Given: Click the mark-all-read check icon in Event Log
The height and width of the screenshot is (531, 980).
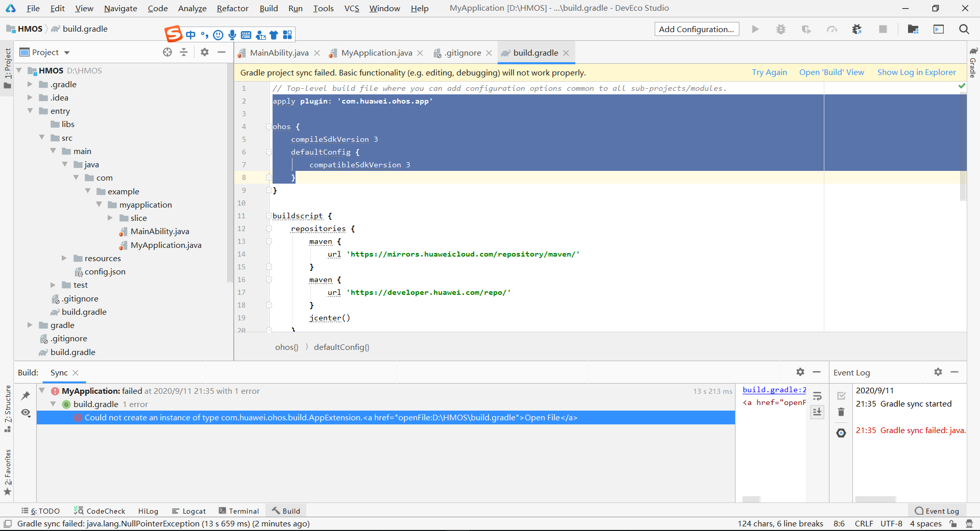Looking at the screenshot, I should coord(841,396).
